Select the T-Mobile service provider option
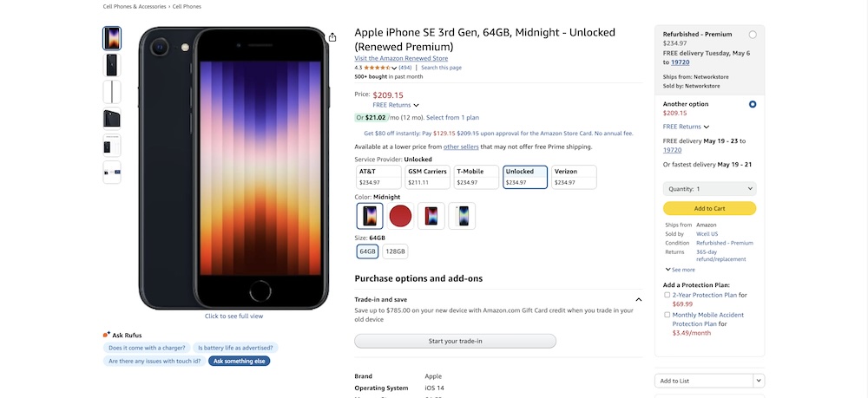Screen dimensions: 868x398 pyautogui.click(x=476, y=177)
